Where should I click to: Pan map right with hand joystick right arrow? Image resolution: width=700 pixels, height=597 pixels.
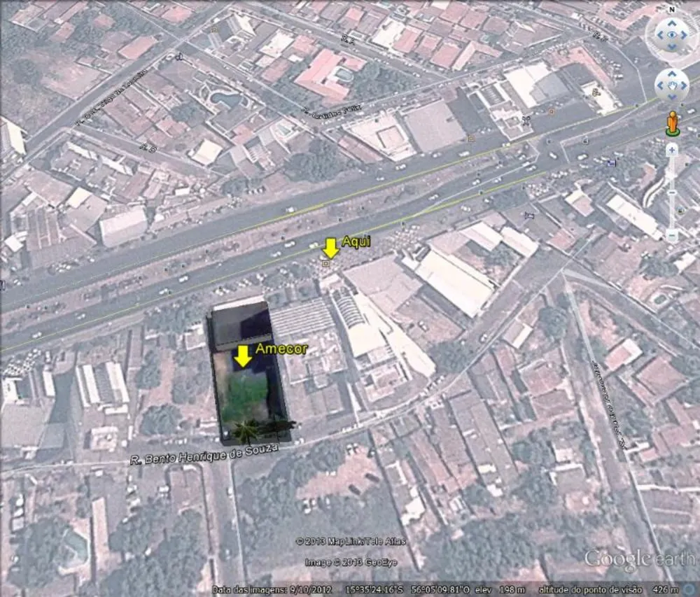(x=683, y=85)
